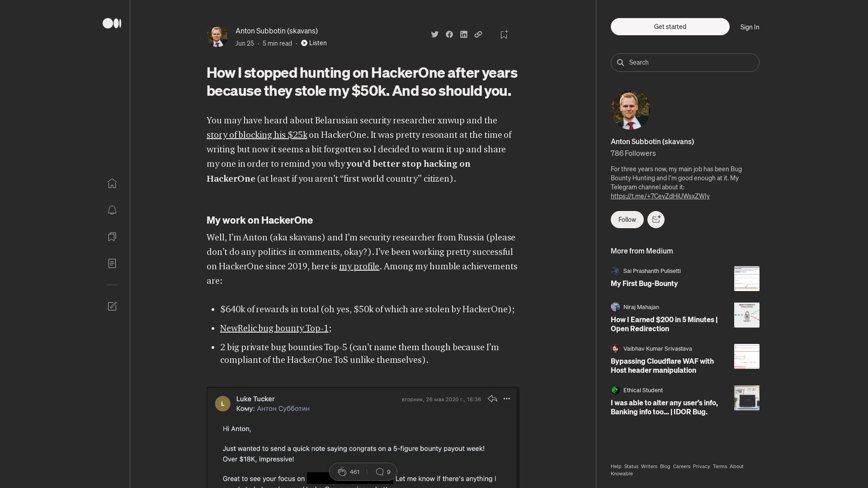The image size is (868, 488).
Task: Click the Get started button
Action: pyautogui.click(x=670, y=27)
